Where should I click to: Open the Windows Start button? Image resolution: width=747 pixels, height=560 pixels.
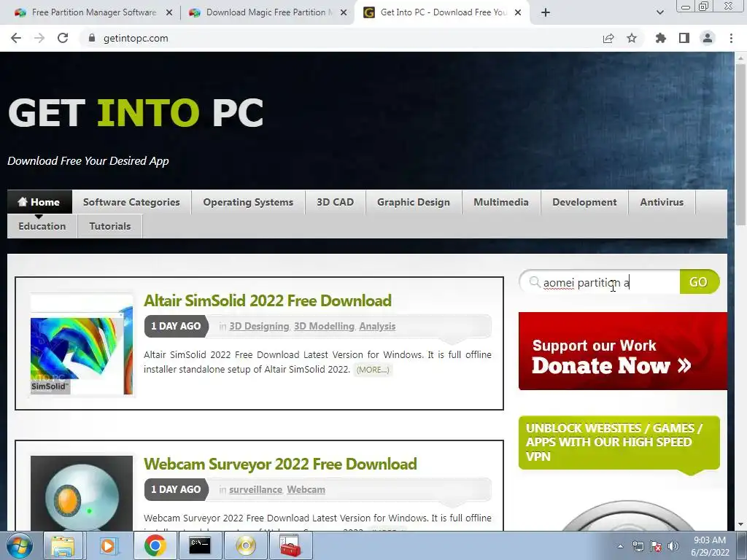point(20,546)
